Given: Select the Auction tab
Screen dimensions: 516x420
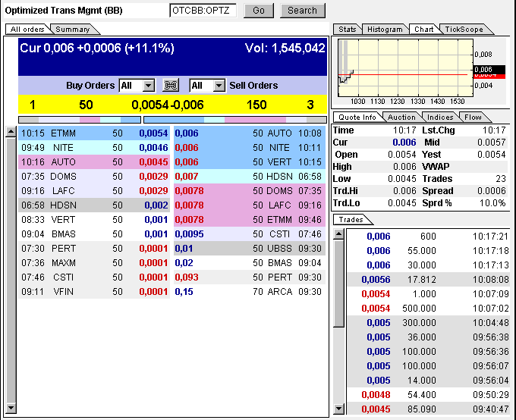Looking at the screenshot, I should pos(401,117).
